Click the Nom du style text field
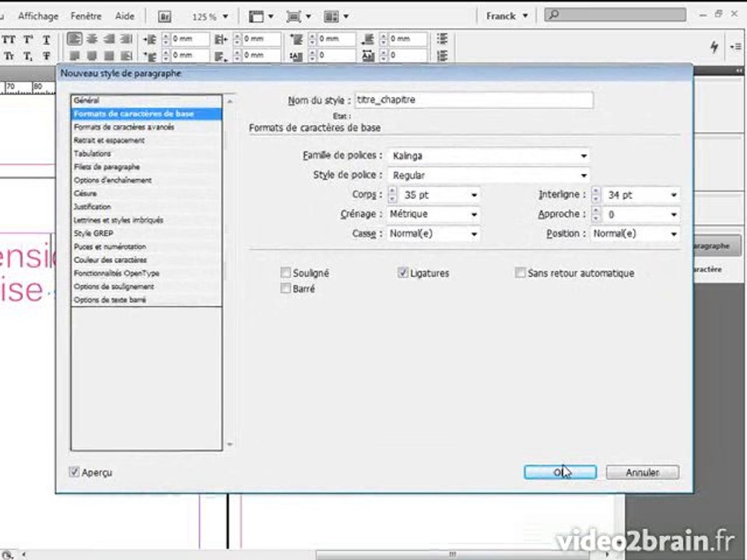The width and height of the screenshot is (747, 560). 474,100
